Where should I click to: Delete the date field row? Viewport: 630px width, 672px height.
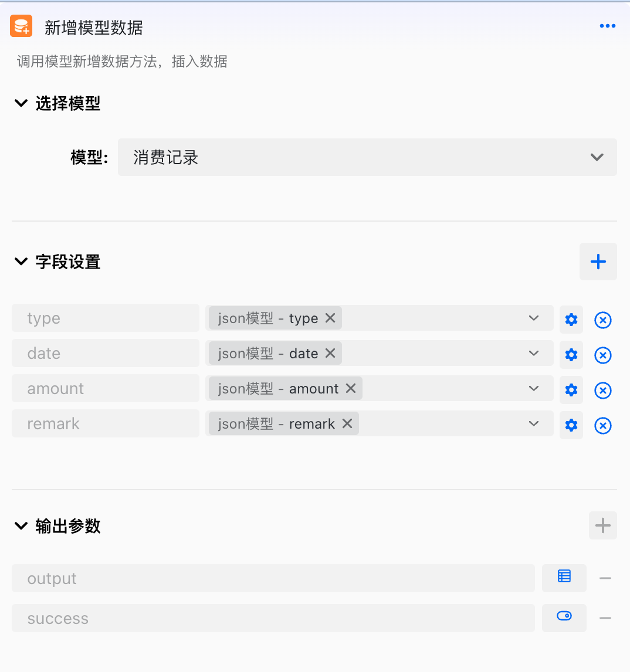[602, 355]
